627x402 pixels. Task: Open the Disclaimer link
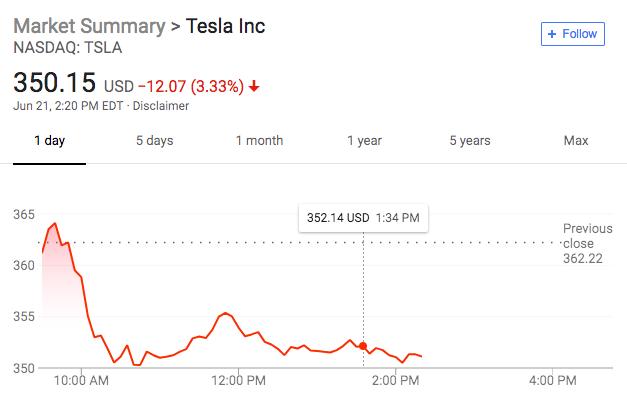pyautogui.click(x=161, y=106)
